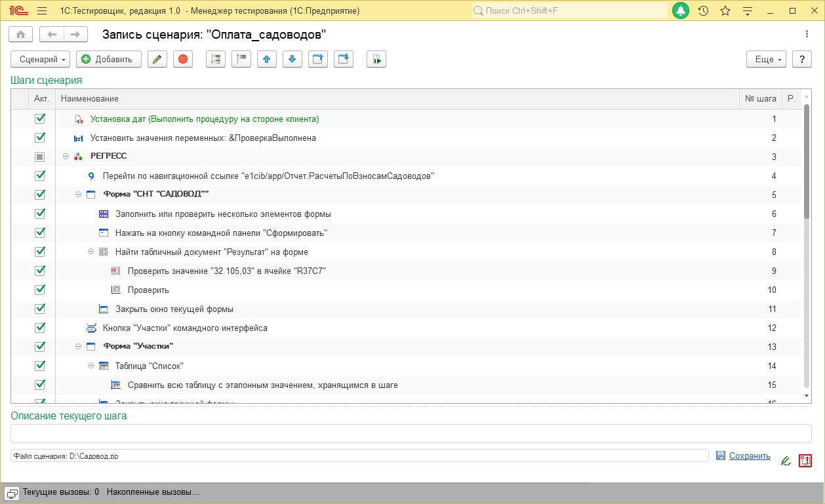Screen dimensions: 825x504
Task: Open the Еще dropdown menu
Action: pyautogui.click(x=766, y=59)
